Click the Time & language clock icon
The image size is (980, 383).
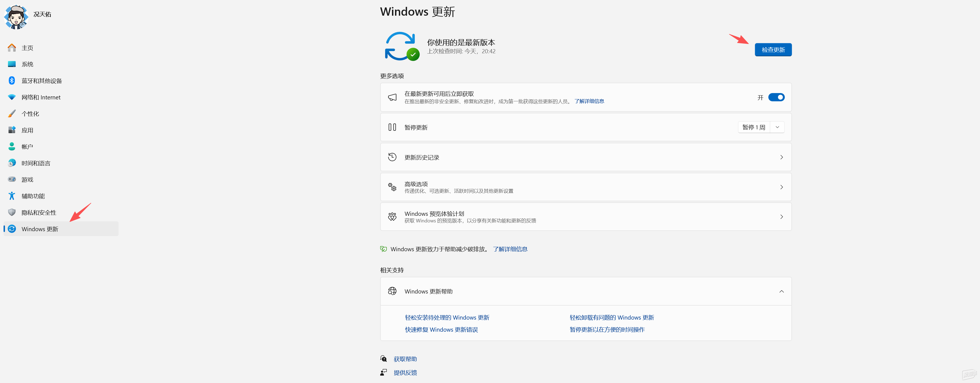pyautogui.click(x=12, y=163)
